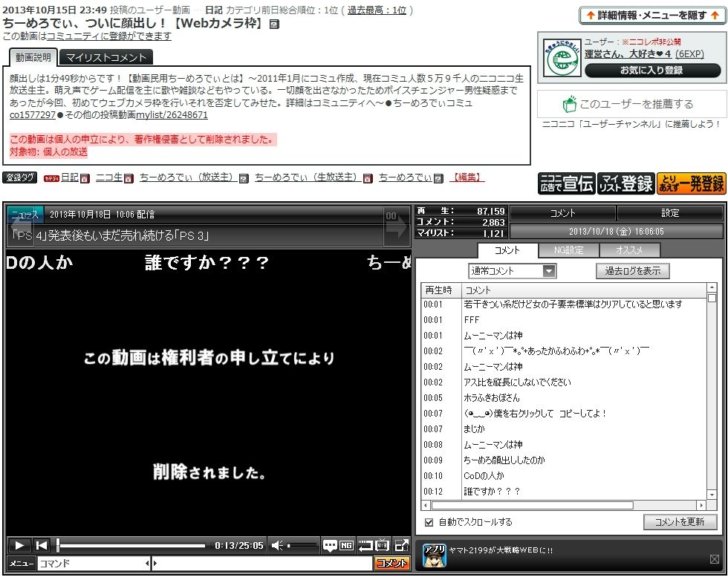Image resolution: width=728 pixels, height=580 pixels.
Task: Open the uploader's user avatar
Action: (562, 57)
